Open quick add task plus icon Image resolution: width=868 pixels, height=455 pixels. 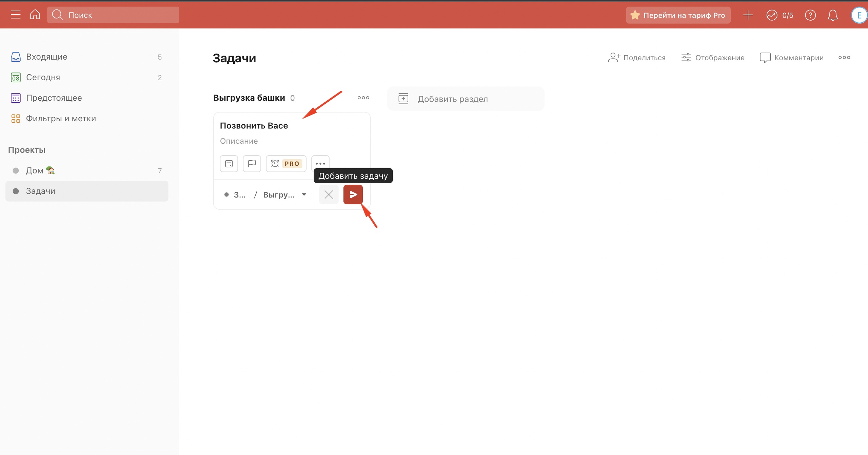(748, 15)
